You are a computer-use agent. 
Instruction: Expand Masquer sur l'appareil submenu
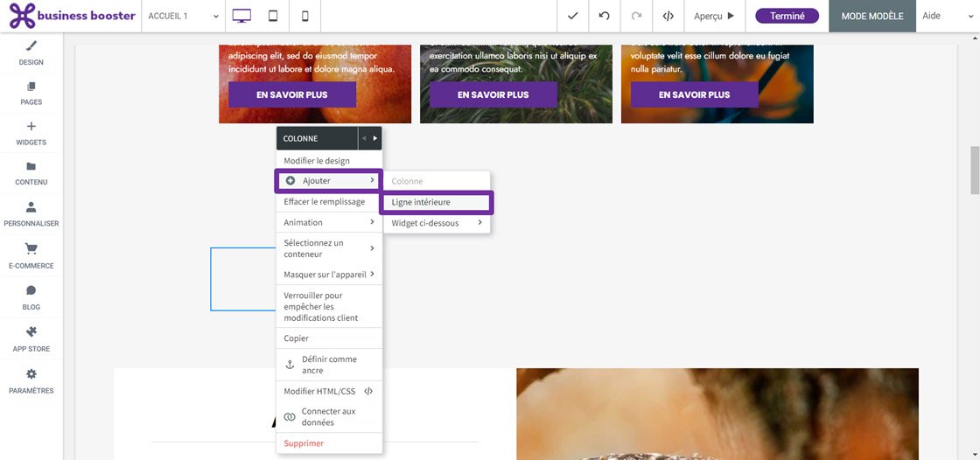[329, 275]
